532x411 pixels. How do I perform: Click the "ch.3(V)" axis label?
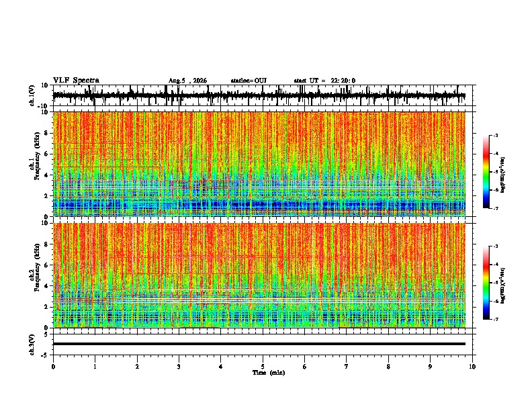[32, 345]
